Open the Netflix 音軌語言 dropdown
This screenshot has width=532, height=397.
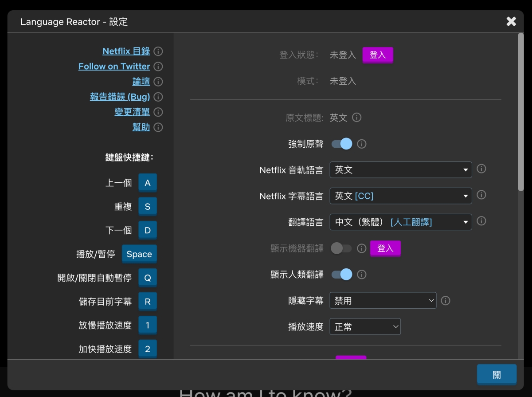click(x=401, y=170)
